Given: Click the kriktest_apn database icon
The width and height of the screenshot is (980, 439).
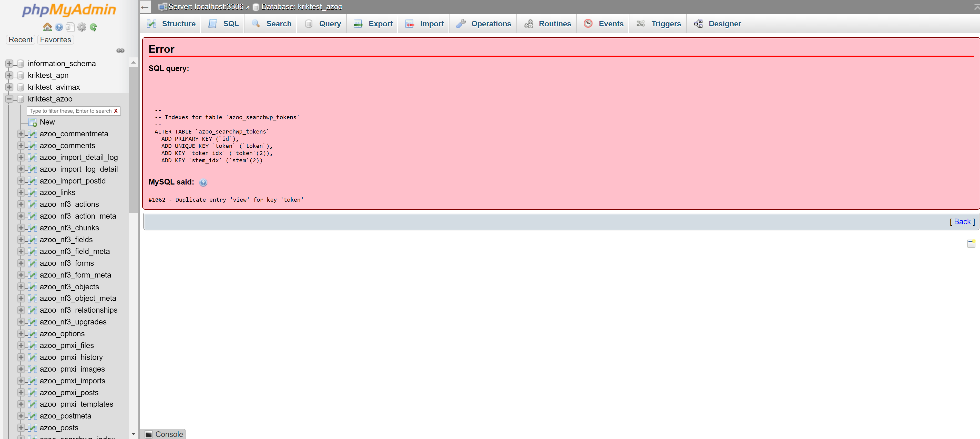Looking at the screenshot, I should (x=21, y=75).
